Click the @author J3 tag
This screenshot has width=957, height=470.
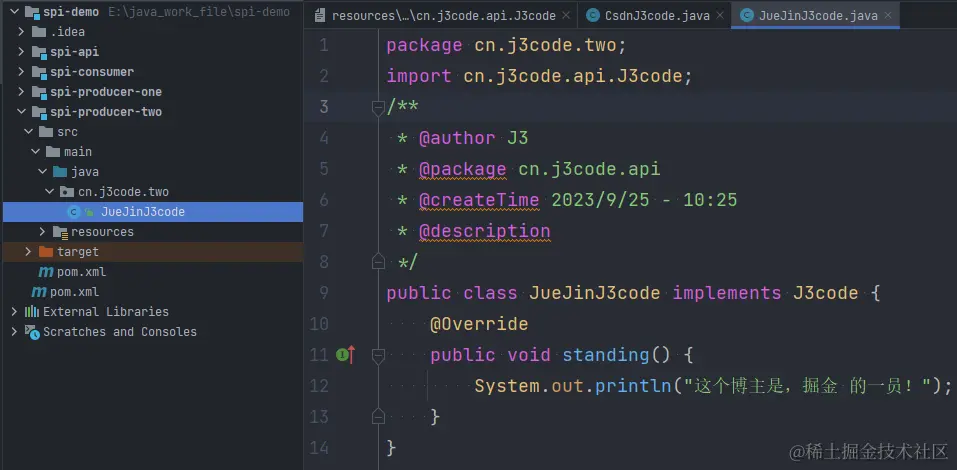pos(473,139)
